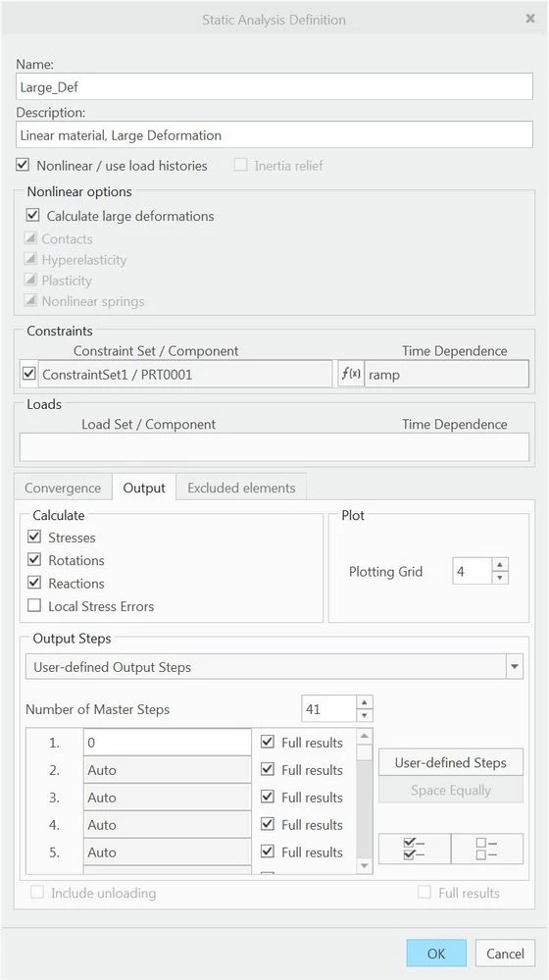Increase the Plotting Grid value
The image size is (549, 980).
tap(500, 565)
